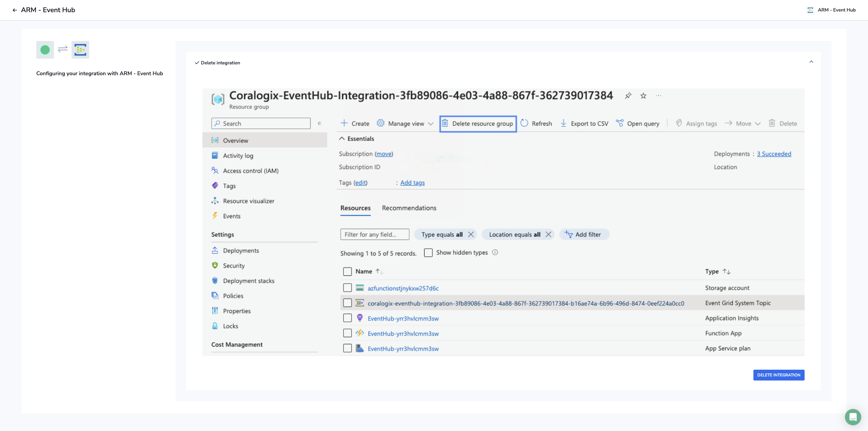Collapse sidebar with double chevron icon
The image size is (868, 431).
pyautogui.click(x=319, y=123)
